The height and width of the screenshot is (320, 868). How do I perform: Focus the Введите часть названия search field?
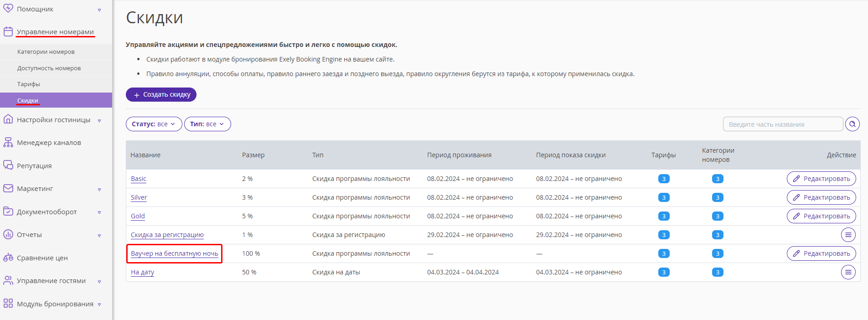tap(783, 124)
